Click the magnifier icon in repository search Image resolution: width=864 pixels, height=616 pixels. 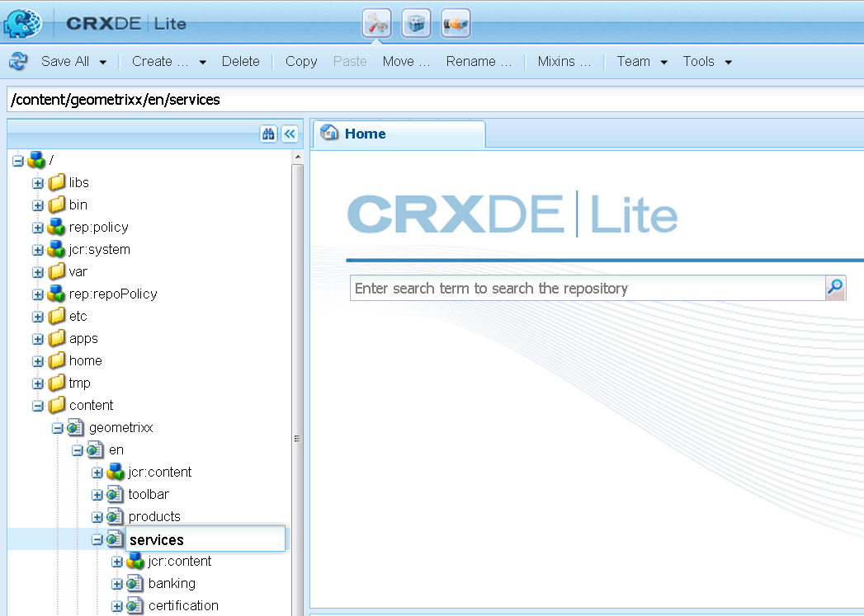coord(835,288)
